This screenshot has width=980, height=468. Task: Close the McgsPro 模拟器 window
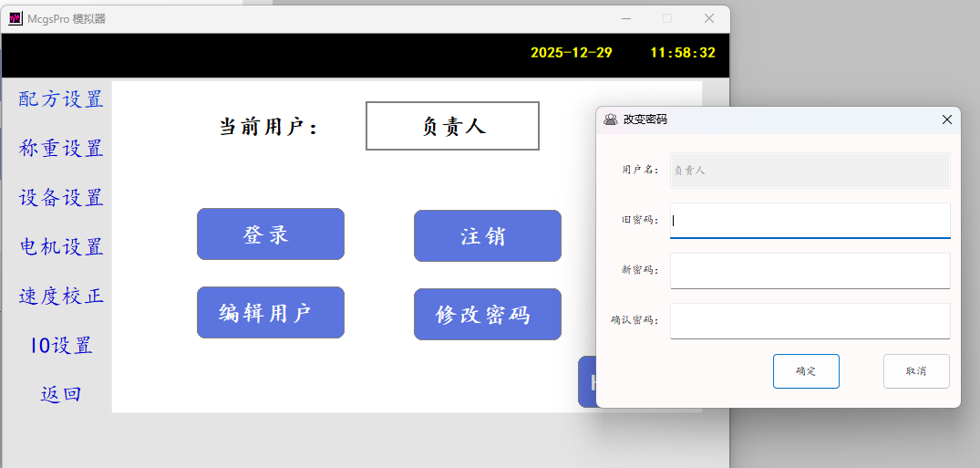click(708, 19)
